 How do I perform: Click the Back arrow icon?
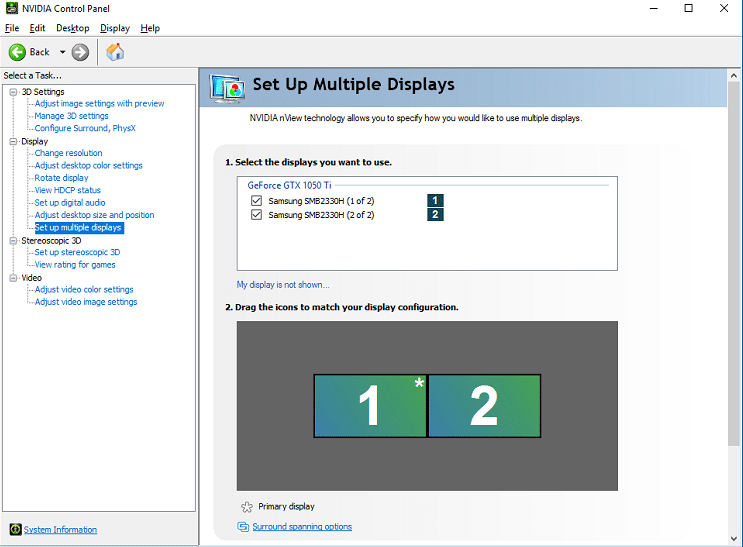(18, 52)
